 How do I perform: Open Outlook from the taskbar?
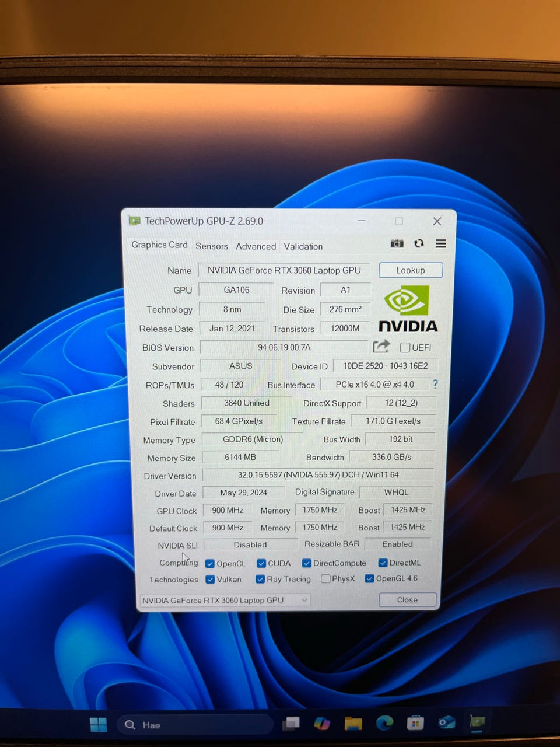(447, 722)
